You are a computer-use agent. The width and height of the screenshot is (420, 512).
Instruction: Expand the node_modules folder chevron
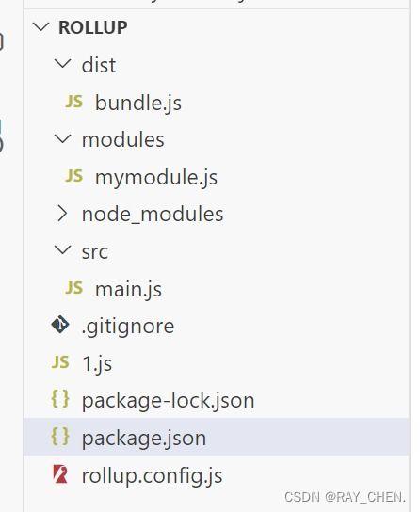(63, 214)
